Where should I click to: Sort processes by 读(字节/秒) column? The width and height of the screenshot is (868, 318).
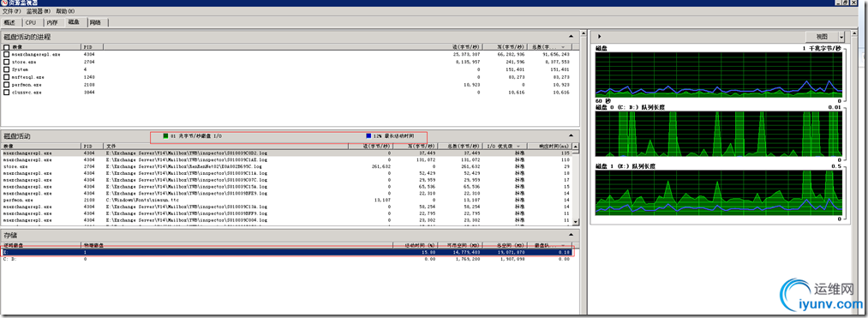(x=465, y=48)
